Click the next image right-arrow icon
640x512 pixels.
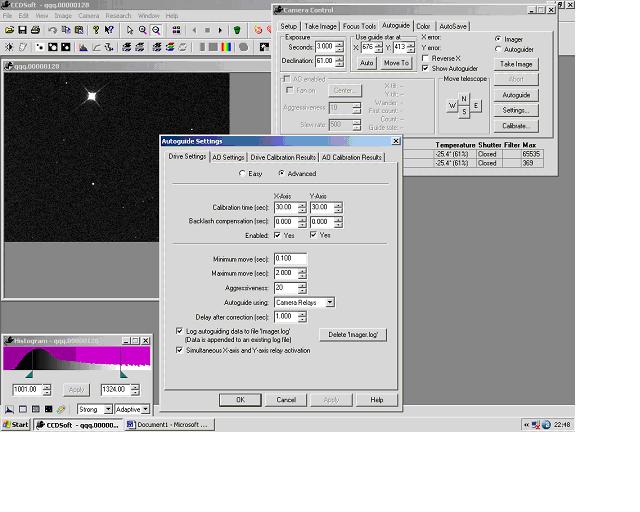(220, 30)
